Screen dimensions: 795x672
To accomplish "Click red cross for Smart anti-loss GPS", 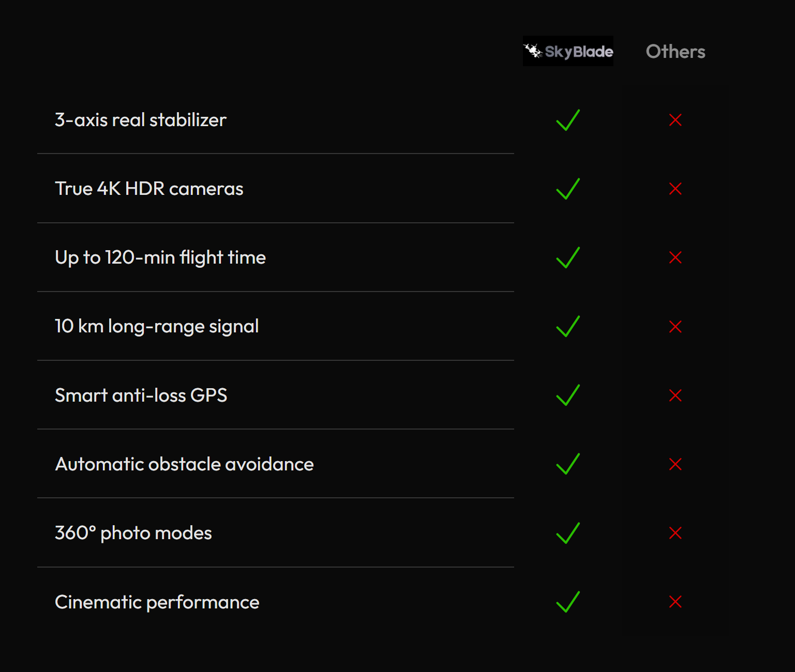I will 676,395.
